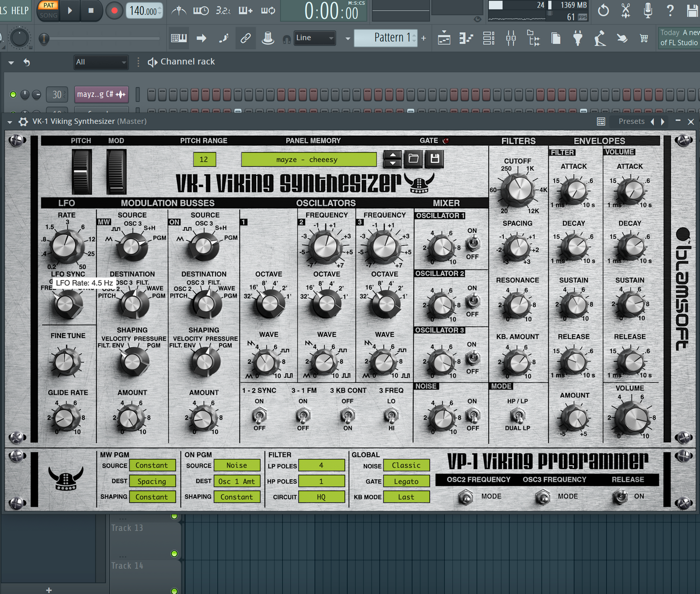The width and height of the screenshot is (700, 594).
Task: Toggle the metronome icon
Action: click(179, 11)
